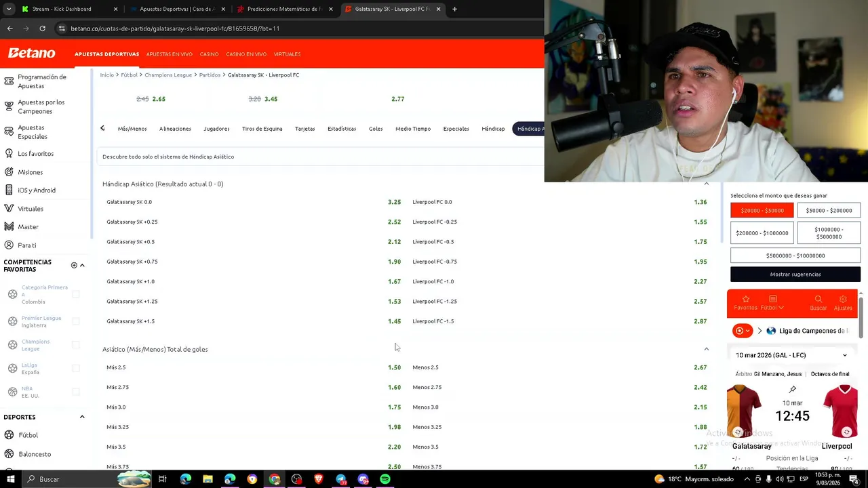868x488 pixels.
Task: Reload the browser page
Action: (x=42, y=28)
